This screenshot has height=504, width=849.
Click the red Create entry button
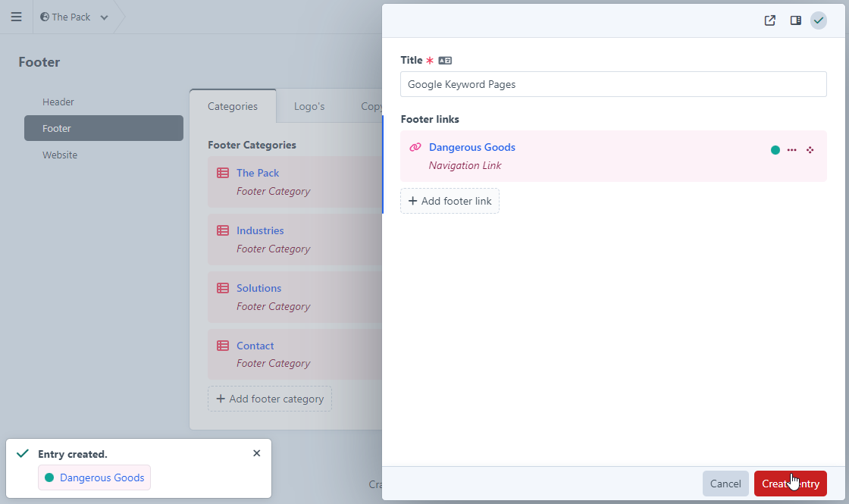[x=790, y=484]
